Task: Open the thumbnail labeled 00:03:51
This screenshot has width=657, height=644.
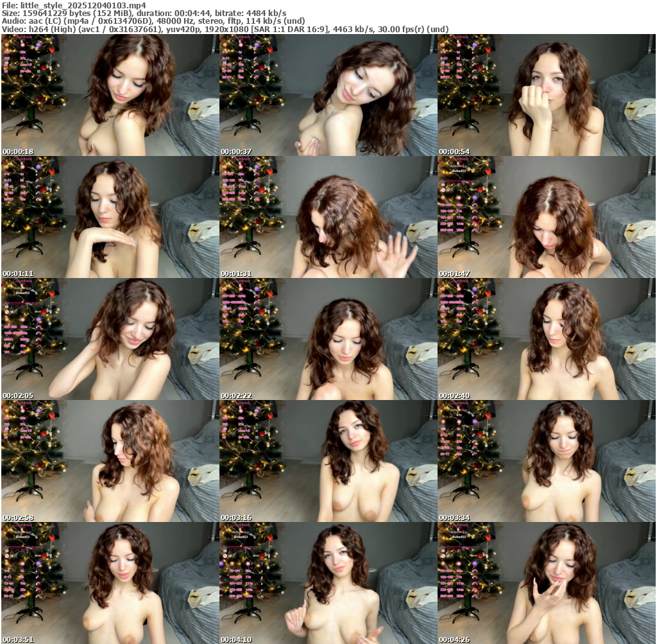Action: click(x=110, y=583)
